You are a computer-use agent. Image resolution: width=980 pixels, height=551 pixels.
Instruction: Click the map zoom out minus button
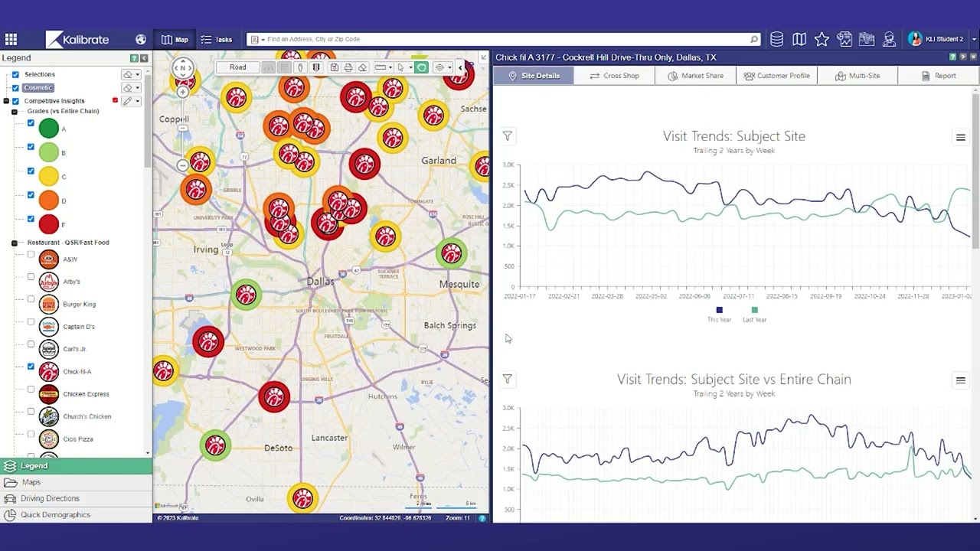pyautogui.click(x=183, y=165)
